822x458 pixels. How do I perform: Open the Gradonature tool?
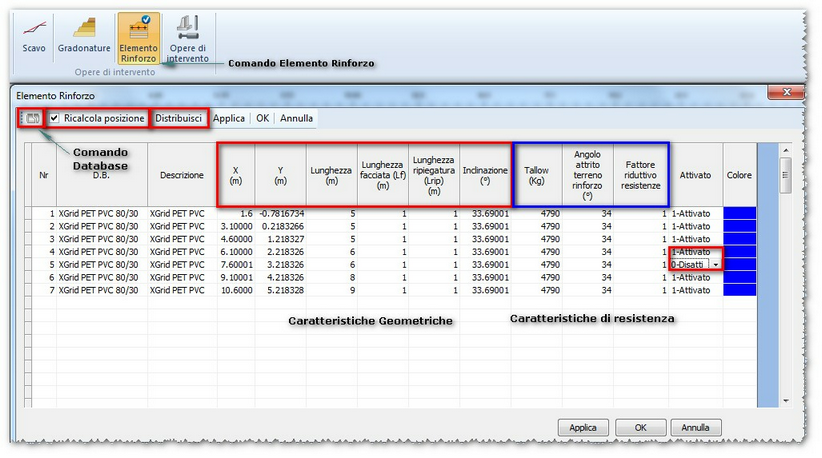(x=84, y=37)
